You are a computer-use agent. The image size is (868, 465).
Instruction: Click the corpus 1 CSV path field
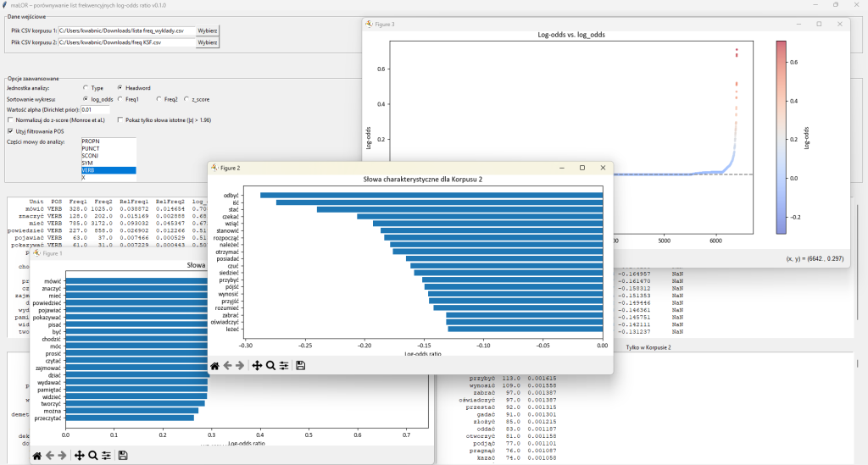pyautogui.click(x=126, y=30)
